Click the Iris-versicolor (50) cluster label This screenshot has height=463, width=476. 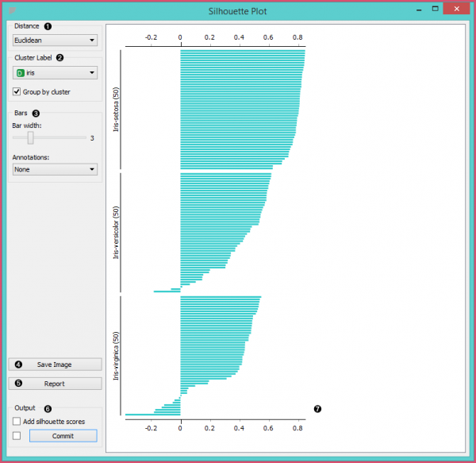[x=116, y=233]
